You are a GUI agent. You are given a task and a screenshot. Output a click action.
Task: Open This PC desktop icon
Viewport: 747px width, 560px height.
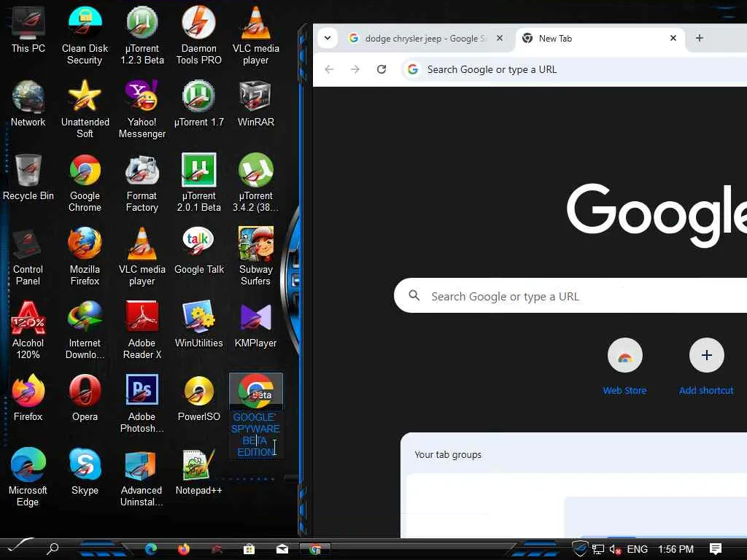(28, 28)
